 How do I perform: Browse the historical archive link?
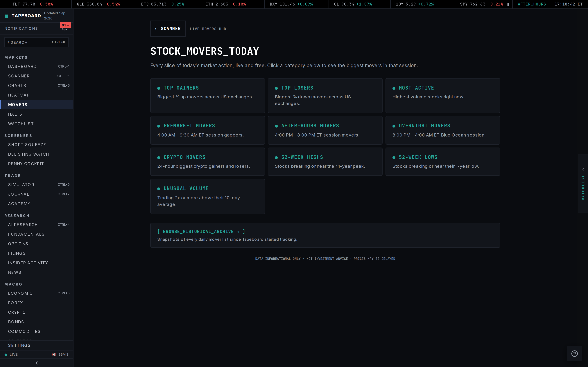[201, 232]
